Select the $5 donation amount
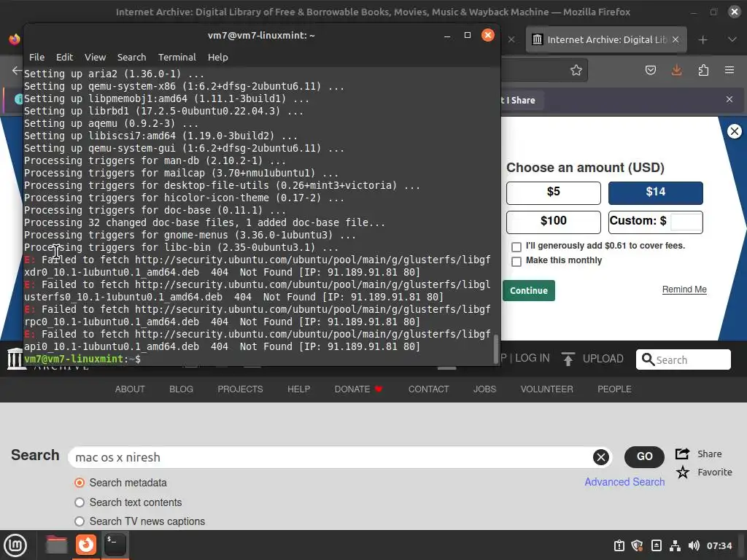The height and width of the screenshot is (560, 747). pos(554,192)
